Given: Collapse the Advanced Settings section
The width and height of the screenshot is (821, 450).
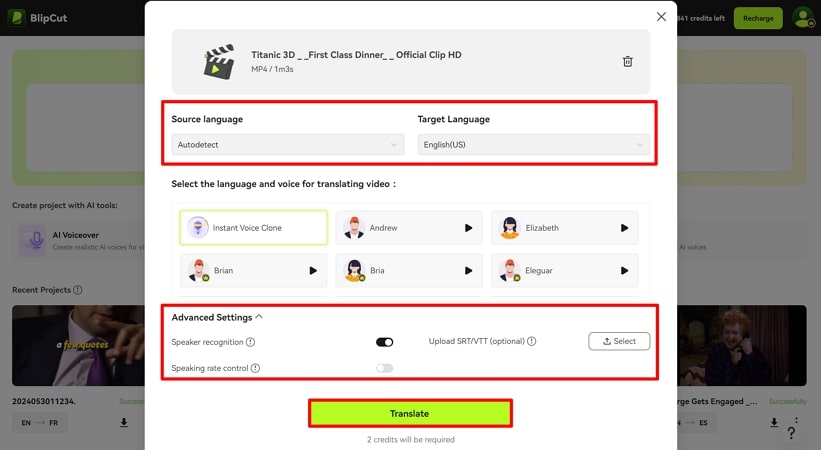Looking at the screenshot, I should click(217, 317).
